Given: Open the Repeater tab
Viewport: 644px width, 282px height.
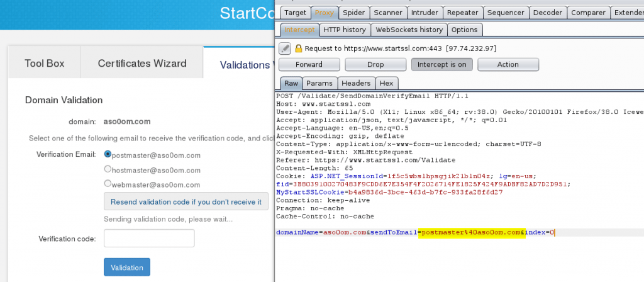Looking at the screenshot, I should click(x=462, y=13).
